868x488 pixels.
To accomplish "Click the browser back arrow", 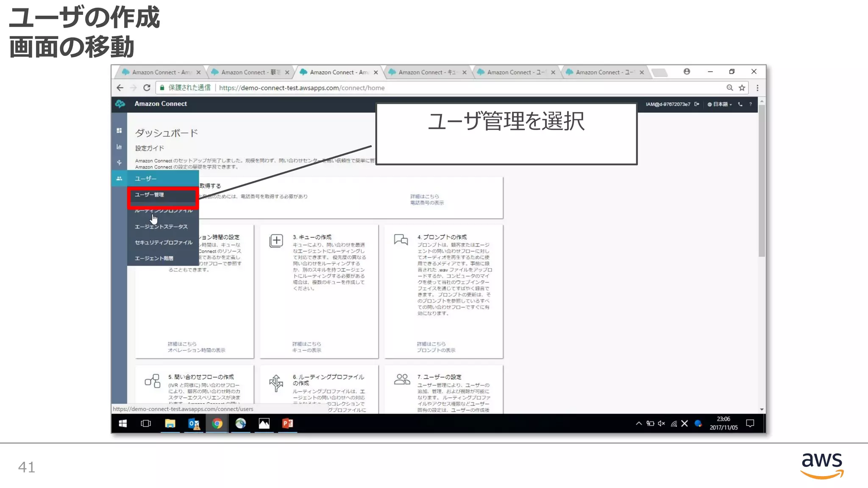I will point(120,88).
